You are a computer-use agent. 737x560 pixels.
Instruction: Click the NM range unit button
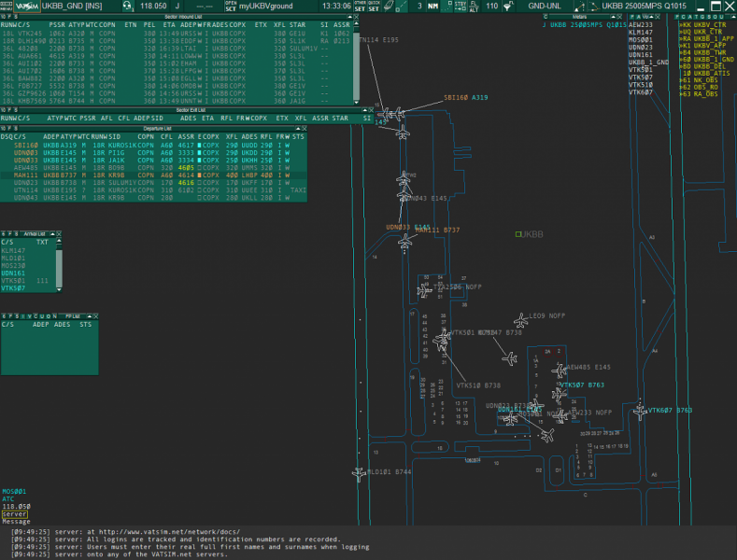click(x=432, y=7)
